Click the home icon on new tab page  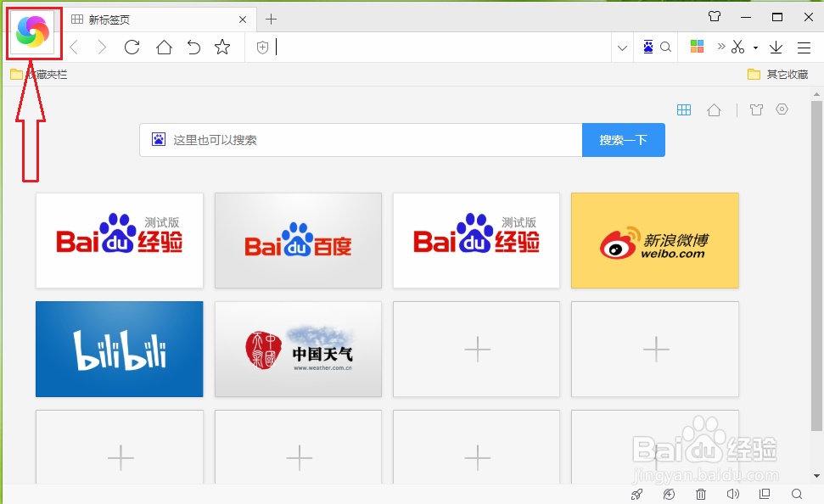(x=714, y=109)
